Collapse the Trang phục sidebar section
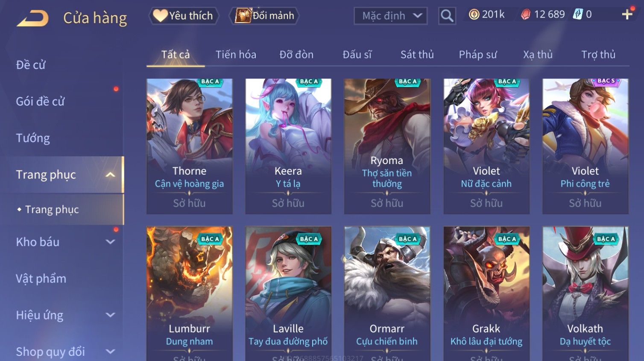Viewport: 644px width, 361px height. (x=110, y=175)
